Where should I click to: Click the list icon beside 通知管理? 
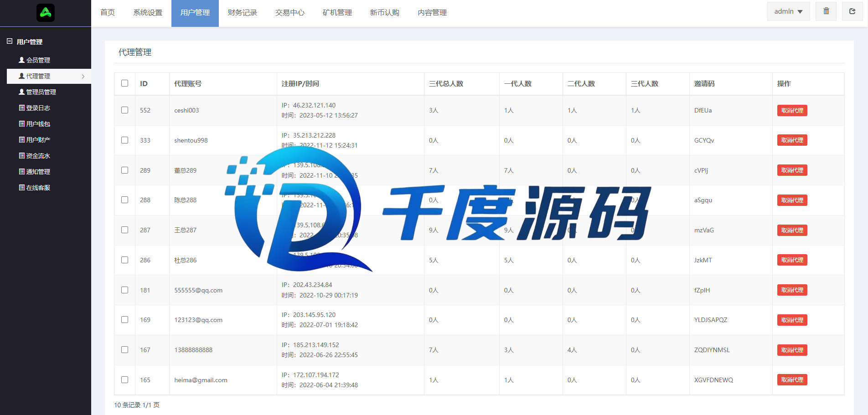click(x=22, y=172)
